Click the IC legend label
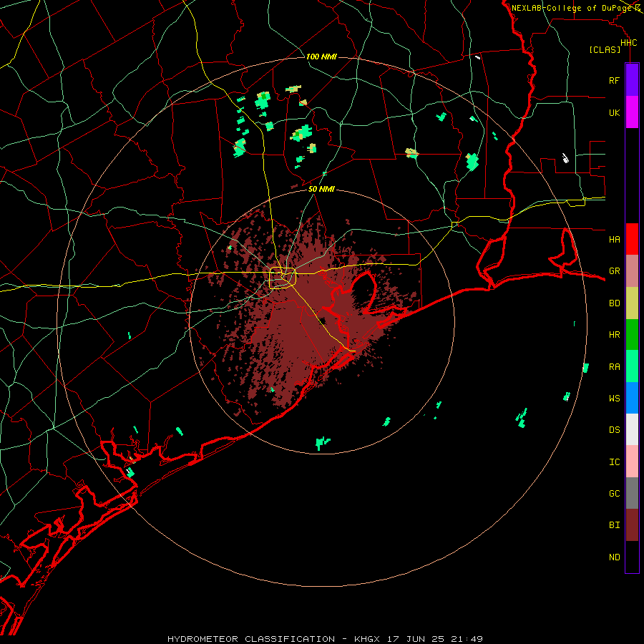The width and height of the screenshot is (644, 644). 614,462
